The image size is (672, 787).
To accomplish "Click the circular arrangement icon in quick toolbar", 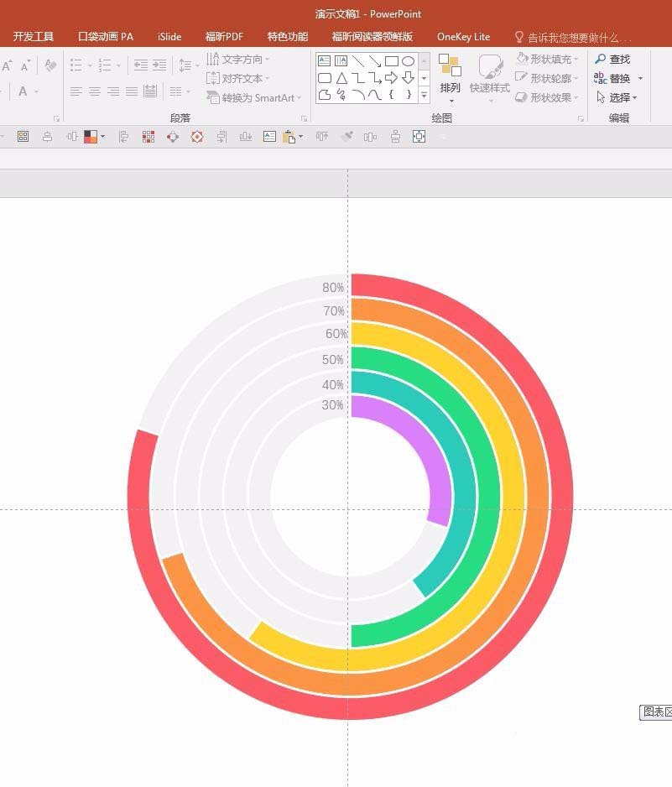I will 173,137.
